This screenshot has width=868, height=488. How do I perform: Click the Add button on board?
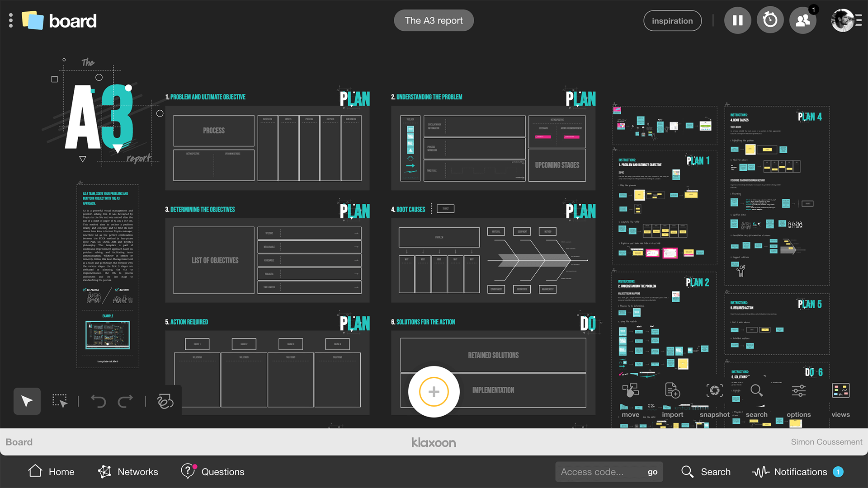(x=434, y=390)
